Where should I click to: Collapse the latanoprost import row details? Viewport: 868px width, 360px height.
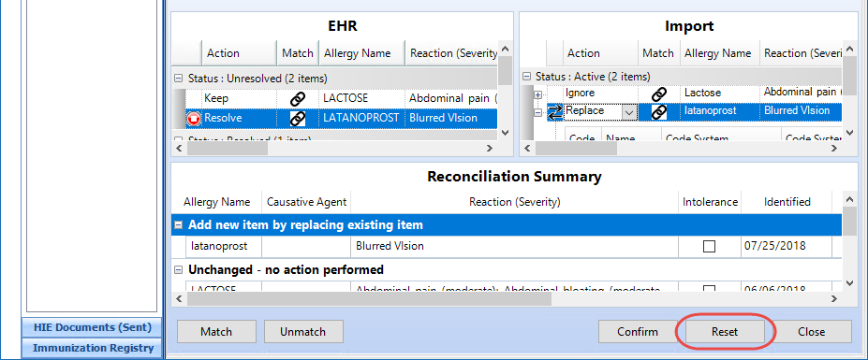pyautogui.click(x=537, y=112)
